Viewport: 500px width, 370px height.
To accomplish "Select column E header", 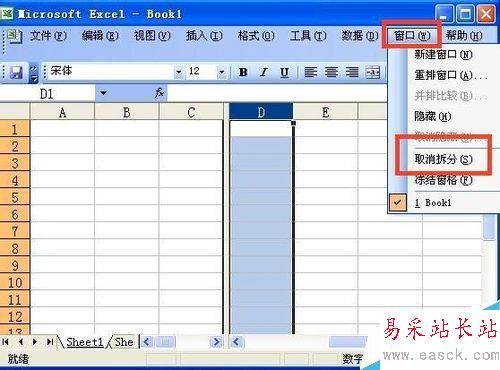I will pos(326,112).
